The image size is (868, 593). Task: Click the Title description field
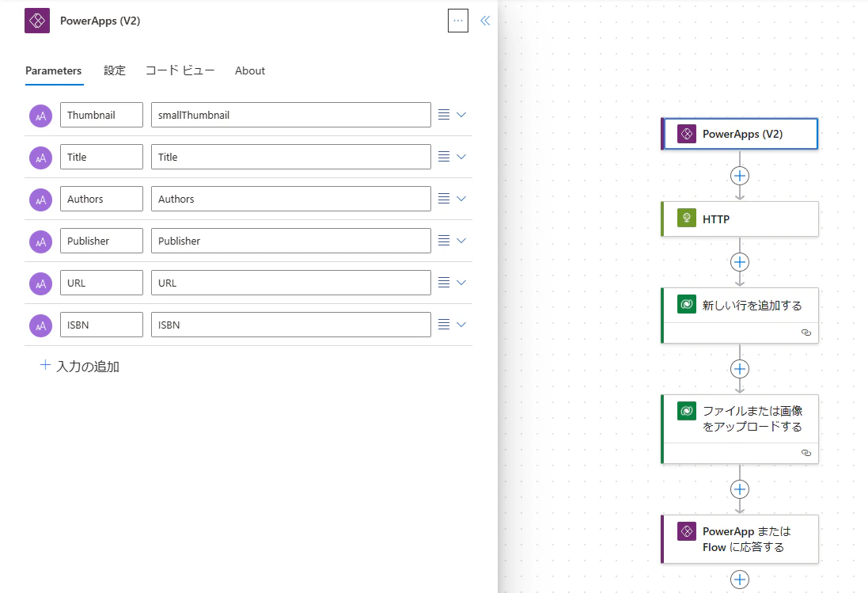290,157
